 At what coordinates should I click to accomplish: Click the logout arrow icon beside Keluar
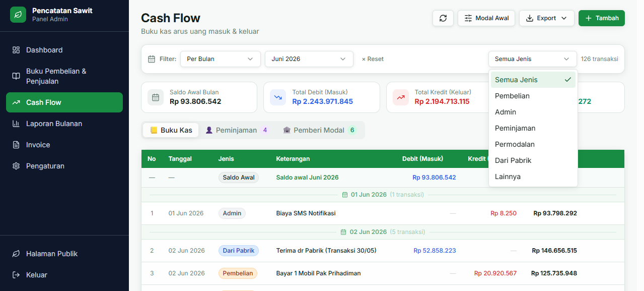pyautogui.click(x=16, y=275)
